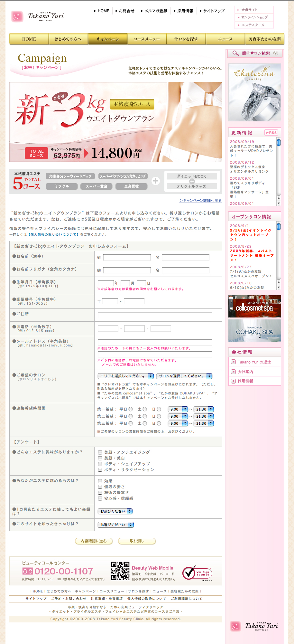
Task: Check the 美顔・アンチエイジング checkbox
Action: point(100,452)
